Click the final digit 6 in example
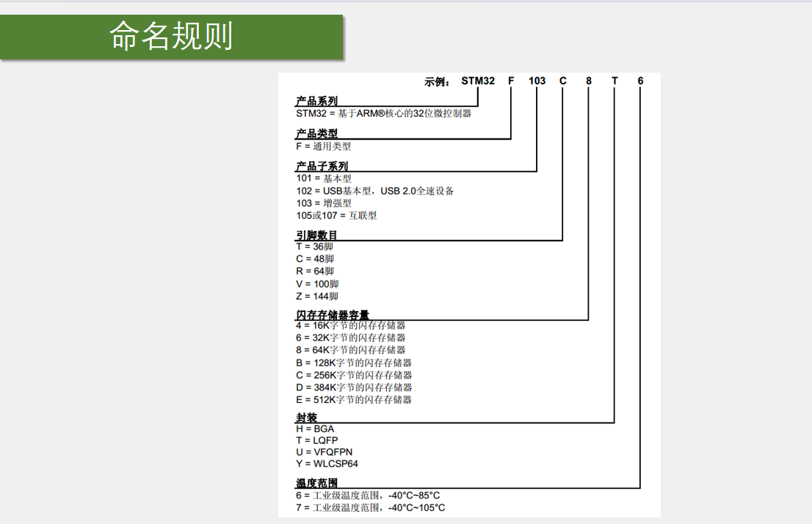 (x=640, y=81)
